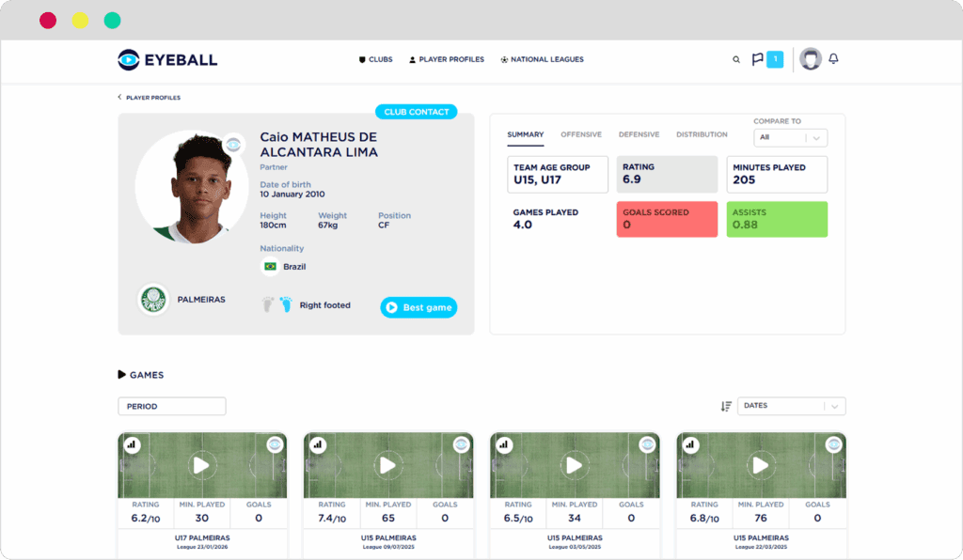Viewport: 963px width, 560px height.
Task: Click the Palmeiras club crest
Action: tap(151, 300)
